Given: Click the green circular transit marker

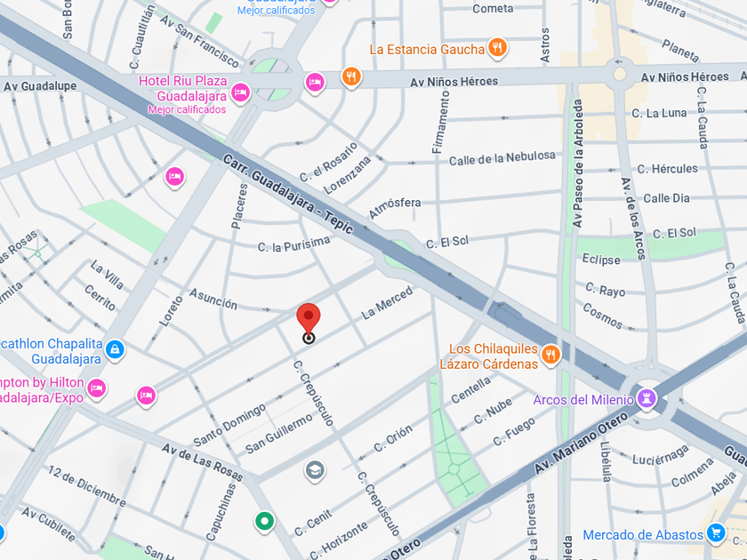Looking at the screenshot, I should pos(264,521).
